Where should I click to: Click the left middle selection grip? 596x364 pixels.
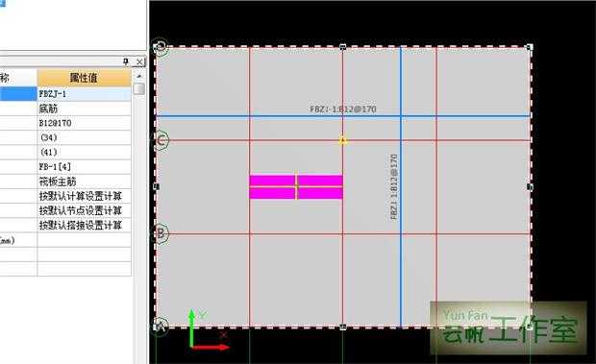(x=156, y=186)
